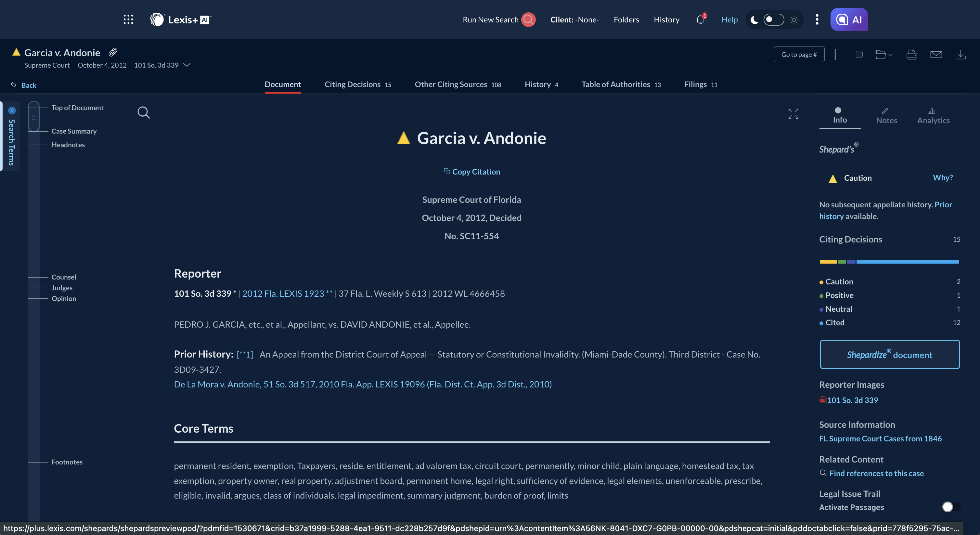
Task: Toggle the dark/light mode switch
Action: click(773, 20)
